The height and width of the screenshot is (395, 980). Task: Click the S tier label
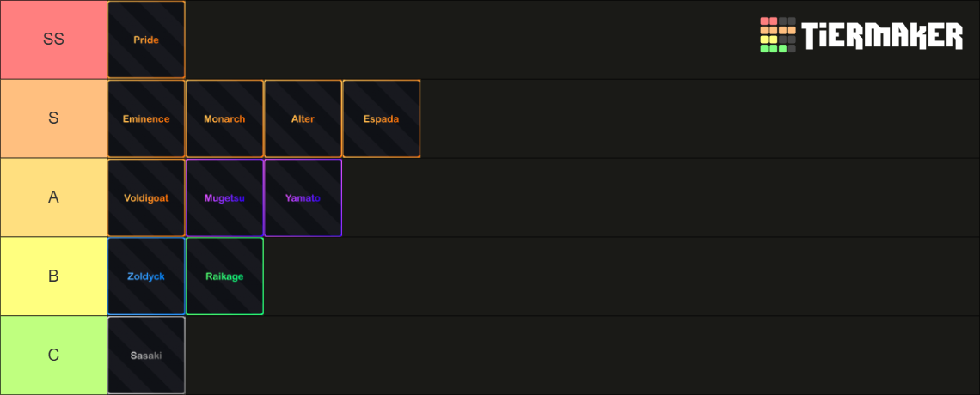[x=54, y=118]
